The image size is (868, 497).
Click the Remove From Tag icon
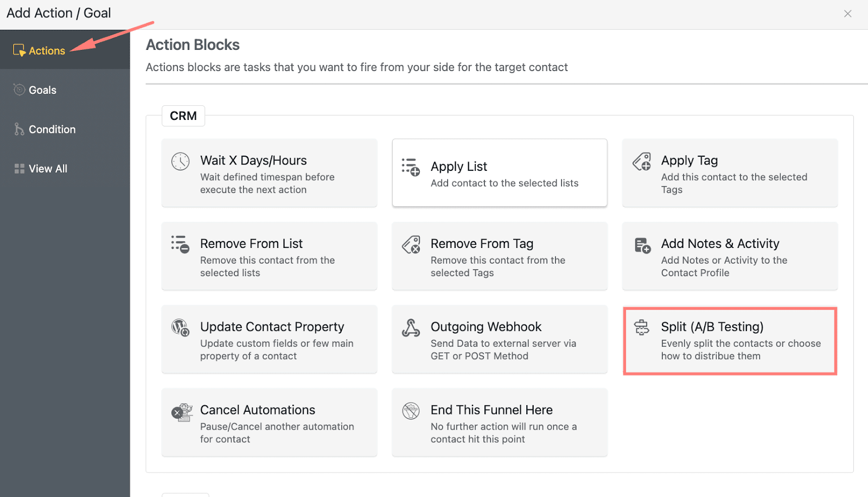[x=411, y=245]
